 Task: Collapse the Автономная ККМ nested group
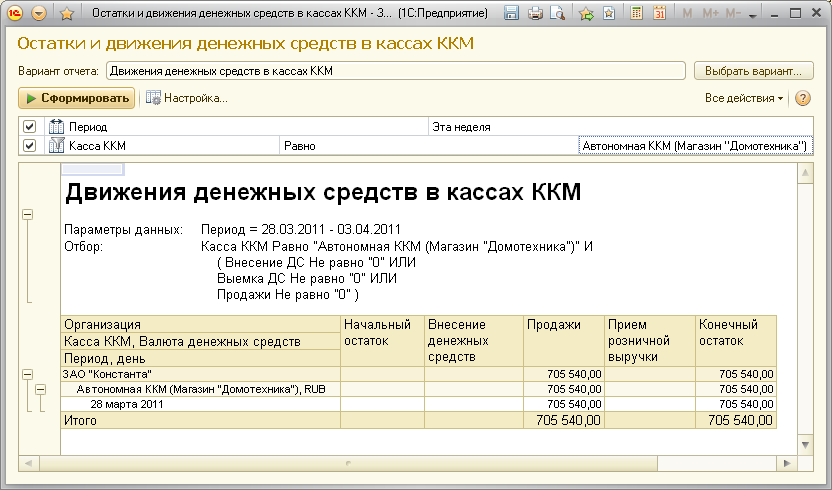point(40,390)
